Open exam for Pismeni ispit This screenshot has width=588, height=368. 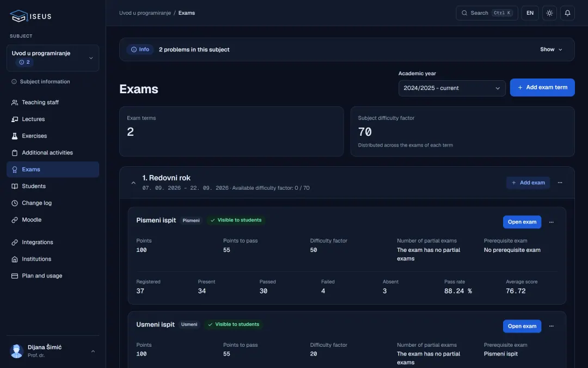522,222
